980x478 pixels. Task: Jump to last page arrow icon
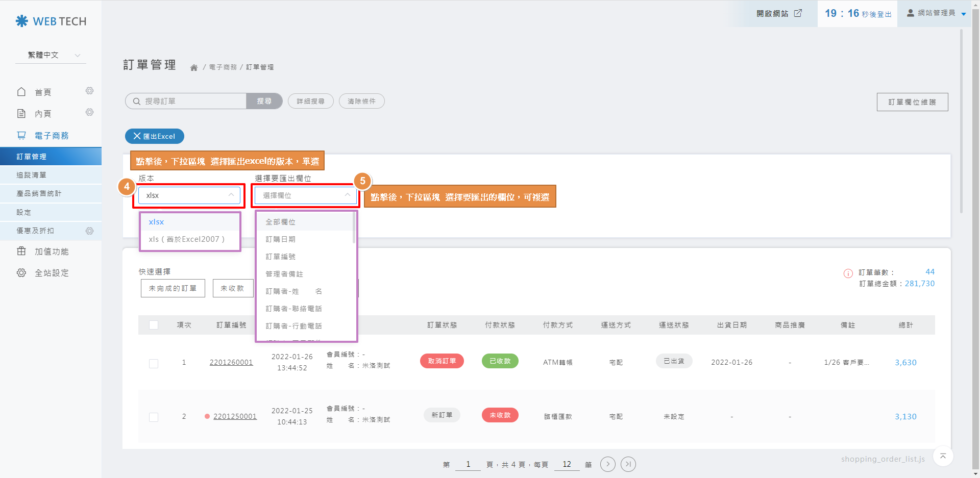pos(628,464)
